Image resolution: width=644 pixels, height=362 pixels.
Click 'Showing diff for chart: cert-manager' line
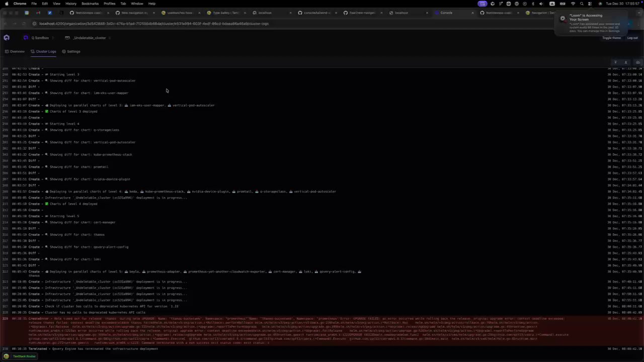point(322,222)
